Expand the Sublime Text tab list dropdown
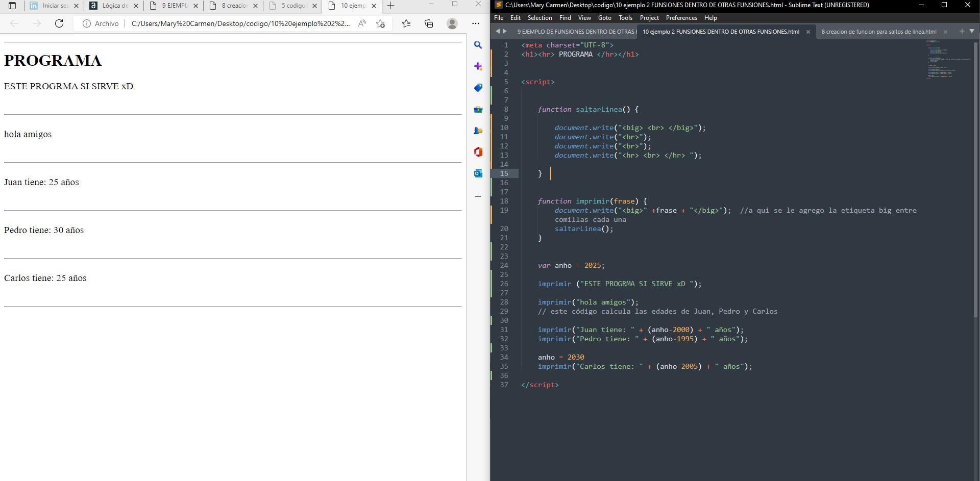This screenshot has width=980, height=481. 972,31
